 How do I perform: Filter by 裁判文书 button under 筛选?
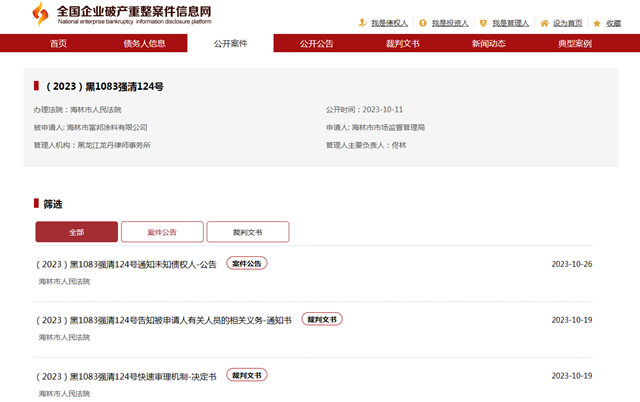click(248, 232)
